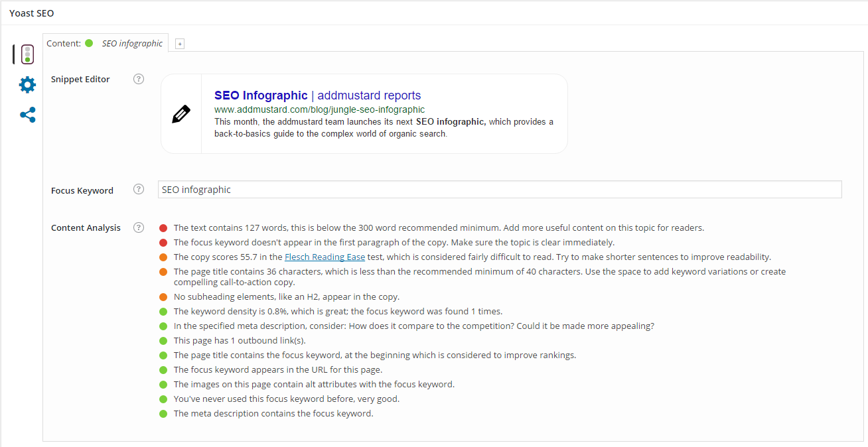Click the orange bullet beside Flesch score
This screenshot has width=868, height=447.
pyautogui.click(x=163, y=257)
